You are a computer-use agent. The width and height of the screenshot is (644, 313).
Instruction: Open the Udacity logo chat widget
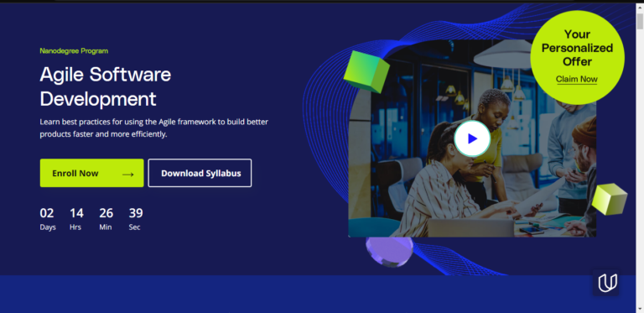[606, 283]
